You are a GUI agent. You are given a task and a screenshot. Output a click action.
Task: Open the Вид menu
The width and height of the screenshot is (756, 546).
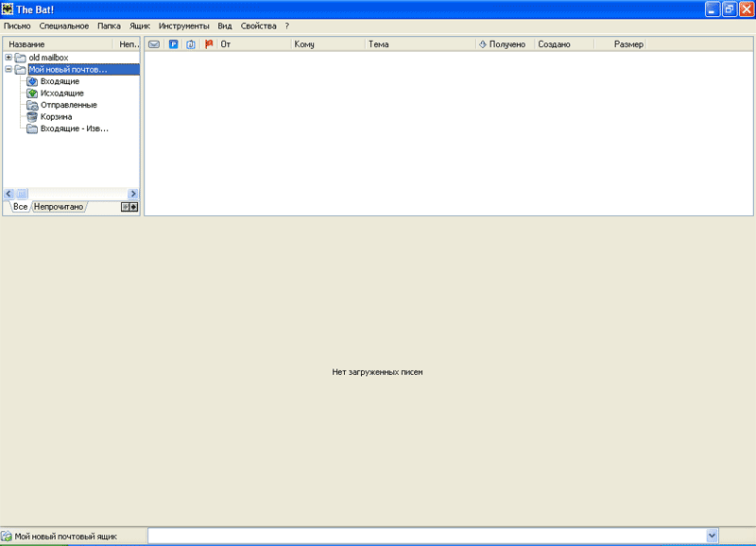pos(225,26)
